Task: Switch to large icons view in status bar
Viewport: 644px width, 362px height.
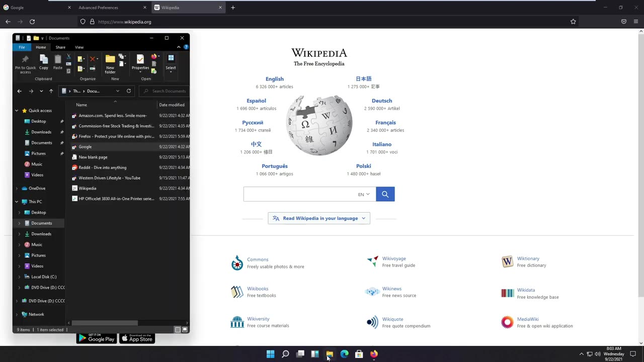Action: [x=185, y=330]
